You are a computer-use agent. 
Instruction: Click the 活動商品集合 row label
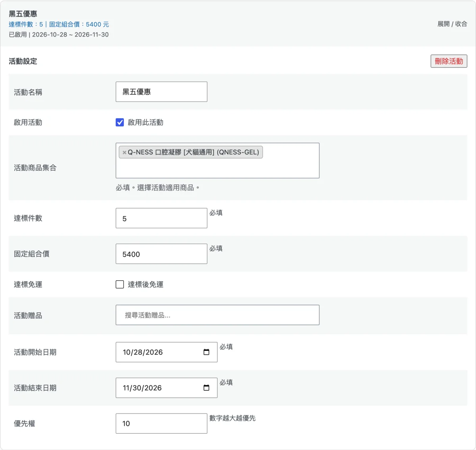pyautogui.click(x=35, y=168)
